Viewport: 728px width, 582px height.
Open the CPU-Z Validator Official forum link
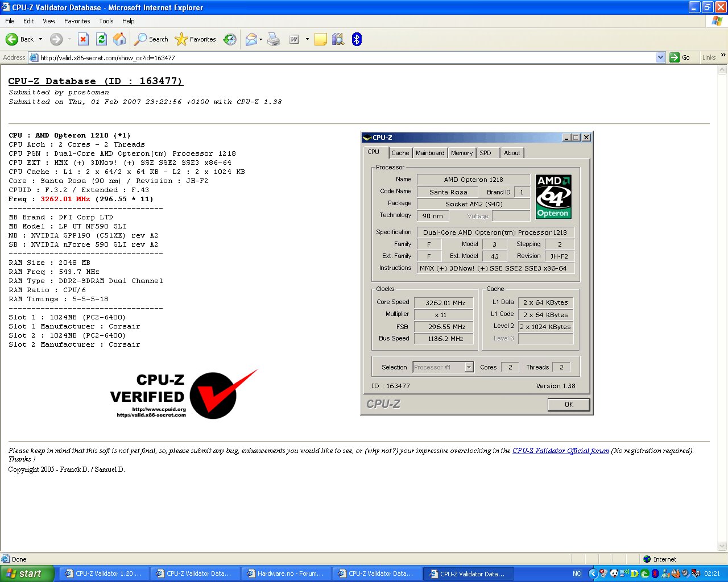(x=561, y=451)
